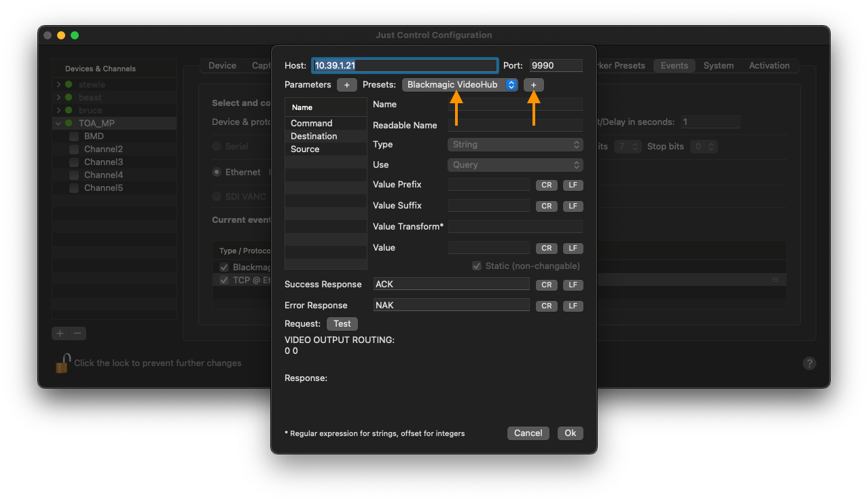This screenshot has width=868, height=504.
Task: Toggle the Channel5 checkbox
Action: click(x=74, y=188)
